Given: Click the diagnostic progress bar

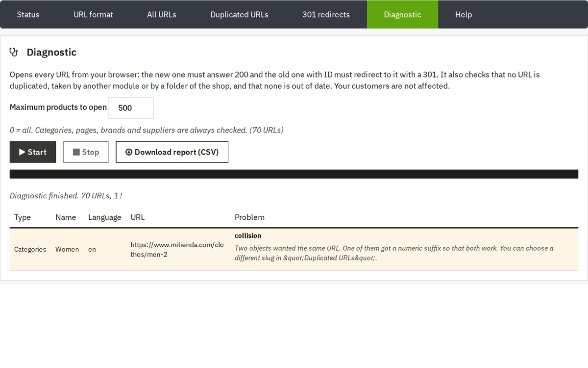Looking at the screenshot, I should [x=294, y=174].
